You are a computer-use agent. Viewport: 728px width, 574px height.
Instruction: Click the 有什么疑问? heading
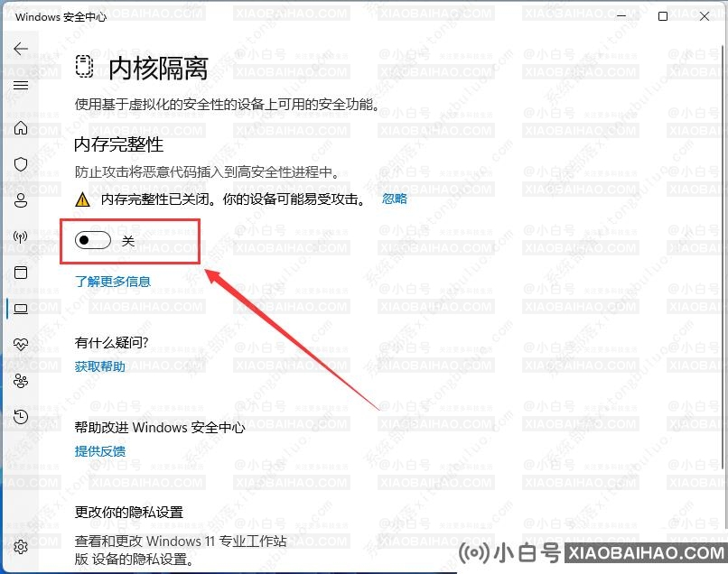111,342
